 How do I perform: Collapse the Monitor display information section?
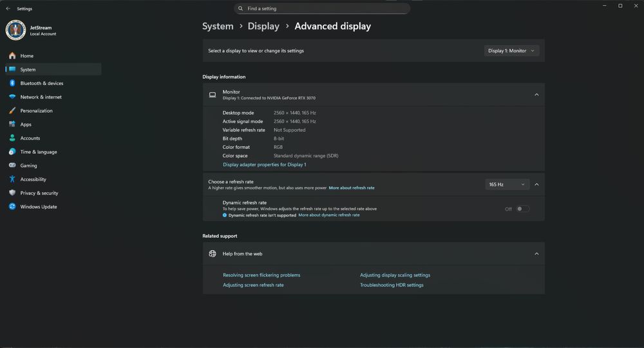tap(536, 95)
